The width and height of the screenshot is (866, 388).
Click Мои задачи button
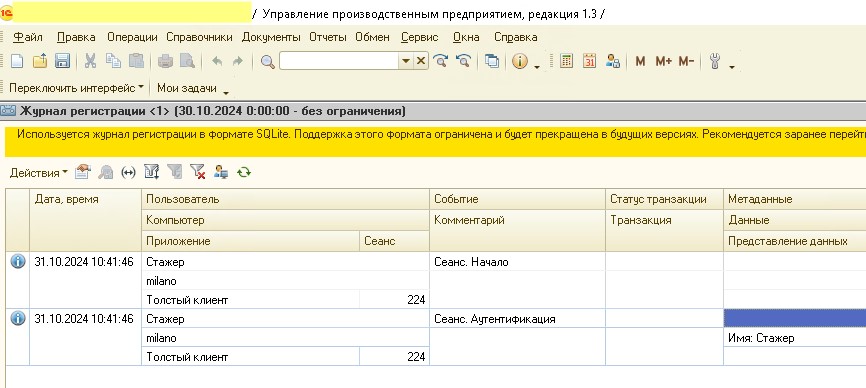(x=187, y=88)
